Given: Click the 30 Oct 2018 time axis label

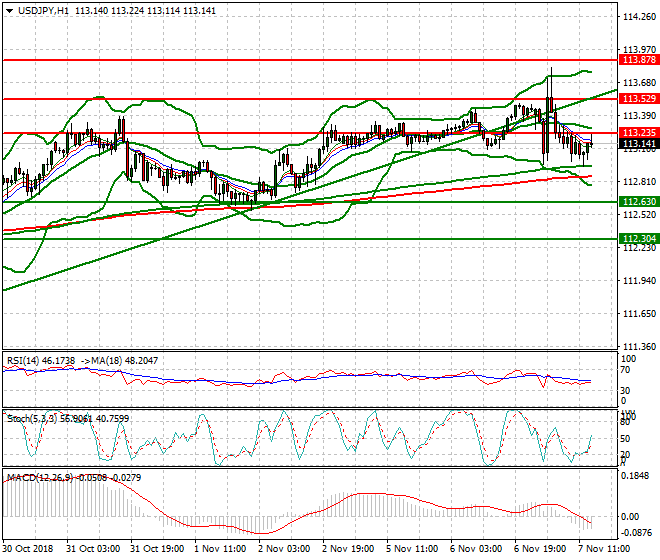Looking at the screenshot, I should [x=28, y=549].
